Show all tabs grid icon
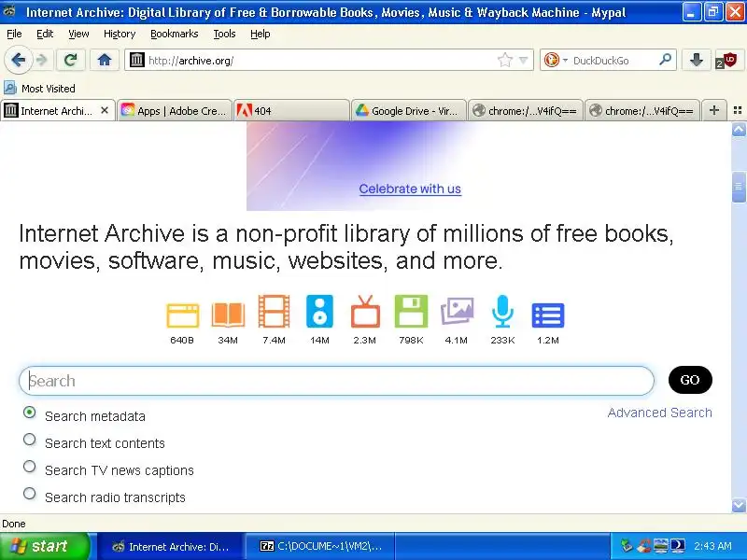This screenshot has height=560, width=747. click(x=738, y=110)
